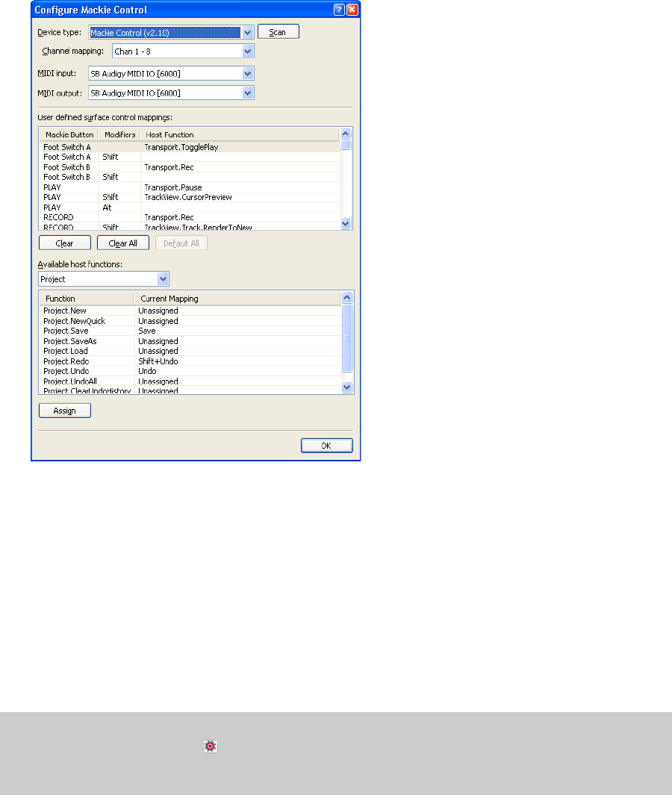Click the Scan button

click(278, 32)
